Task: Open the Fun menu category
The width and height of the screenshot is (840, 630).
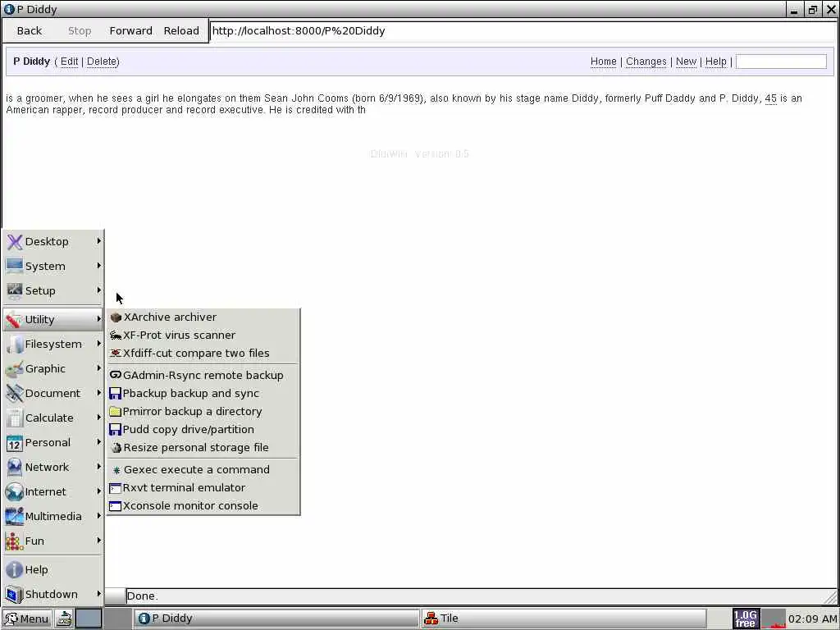Action: (53, 541)
